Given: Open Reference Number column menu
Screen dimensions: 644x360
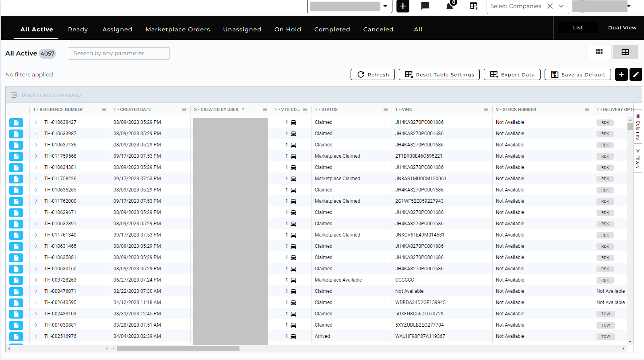Looking at the screenshot, I should [x=104, y=109].
